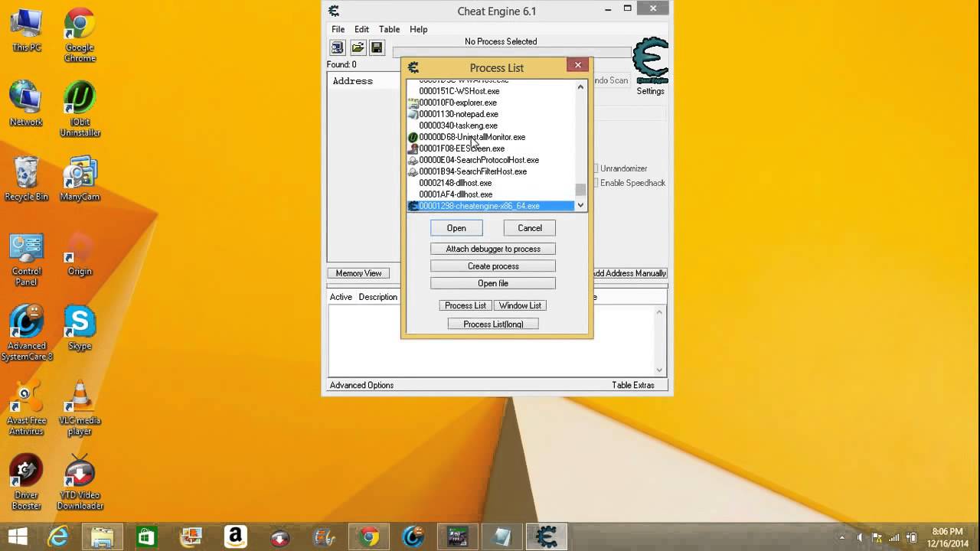Open Recycle Bin desktop icon
Image resolution: width=980 pixels, height=551 pixels.
[x=26, y=179]
